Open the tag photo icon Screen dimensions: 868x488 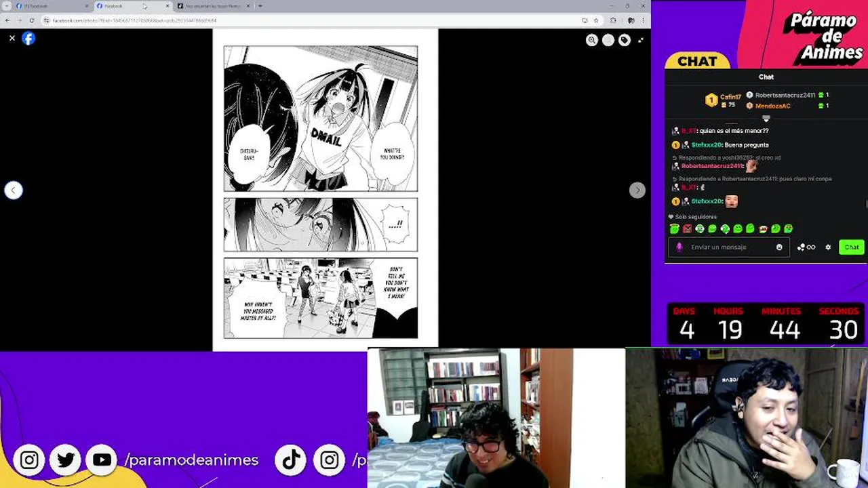coord(625,40)
